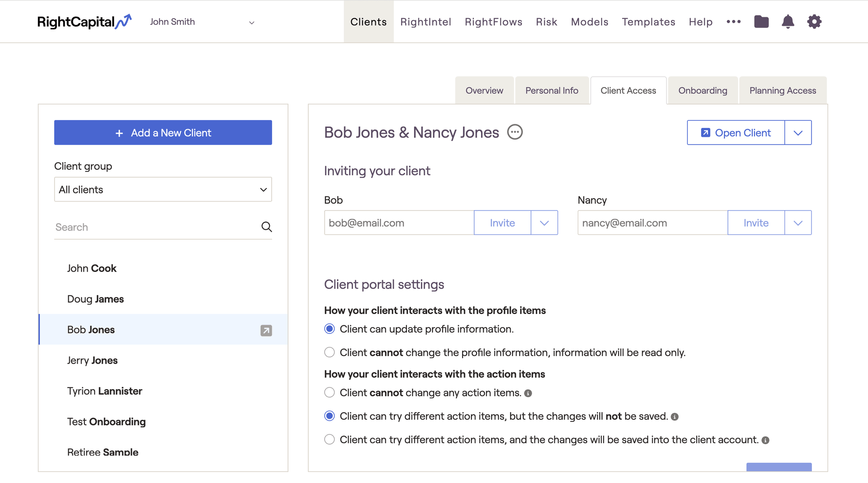Select Test Onboarding in client list
868x483 pixels.
163,422
